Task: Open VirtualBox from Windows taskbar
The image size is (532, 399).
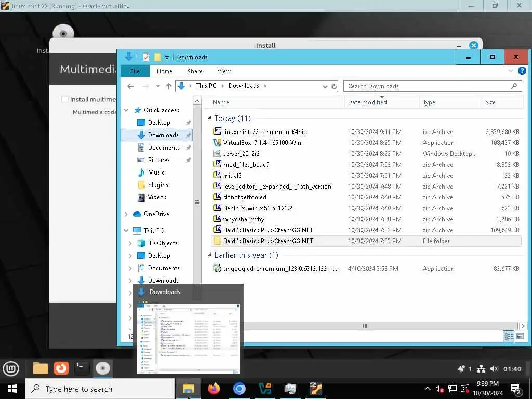Action: point(264,389)
